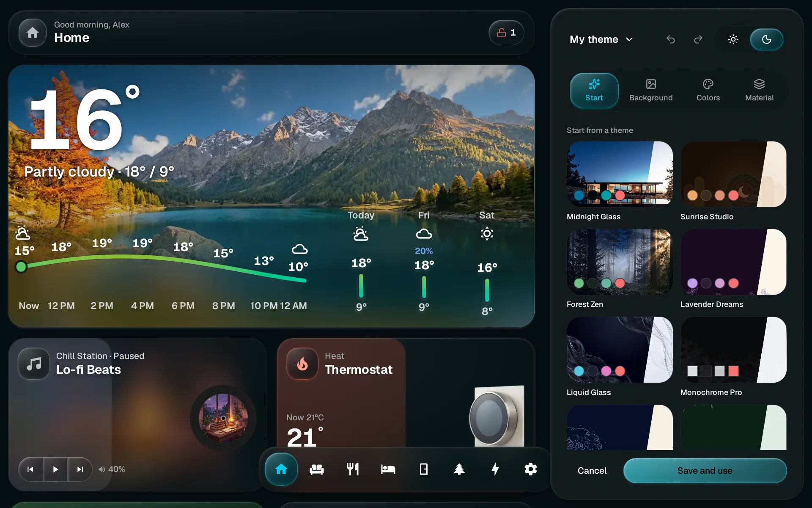
Task: Click the 8 PM hour label
Action: [x=224, y=306]
